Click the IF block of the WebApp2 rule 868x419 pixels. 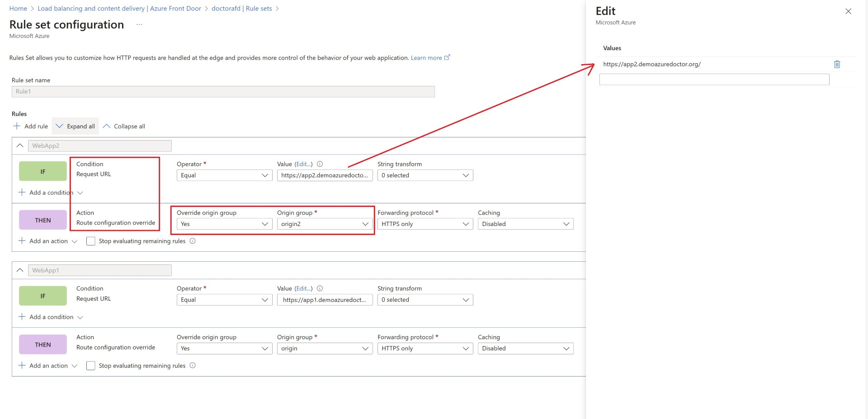pos(43,172)
